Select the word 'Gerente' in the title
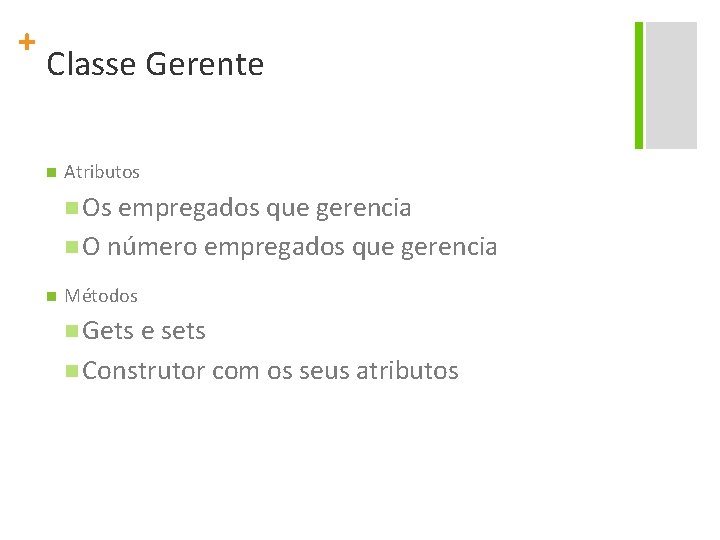Viewport: 720px width, 540px height. [x=205, y=65]
